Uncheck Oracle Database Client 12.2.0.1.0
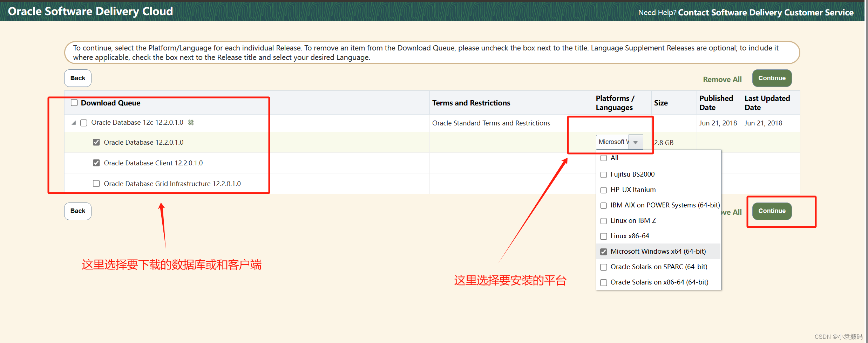Screen dimensions: 868x343 [x=96, y=163]
